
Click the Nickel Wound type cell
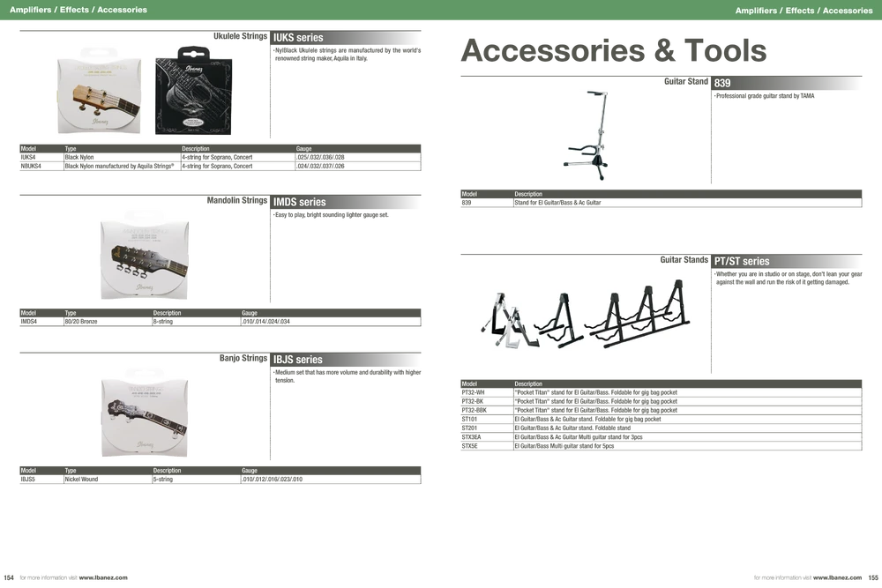tap(108, 480)
